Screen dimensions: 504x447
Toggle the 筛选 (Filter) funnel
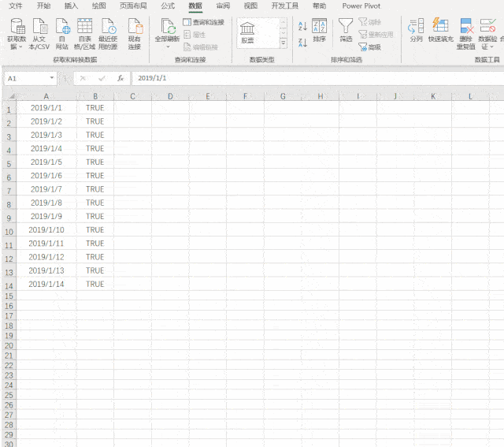click(x=346, y=30)
